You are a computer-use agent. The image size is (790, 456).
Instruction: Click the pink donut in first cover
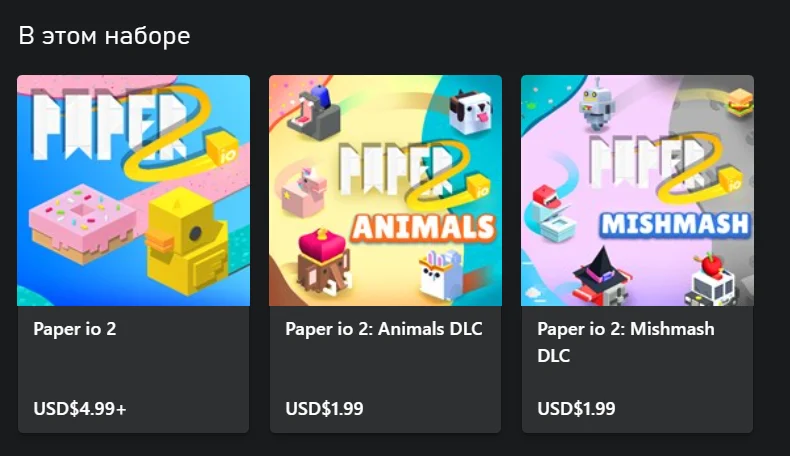81,223
